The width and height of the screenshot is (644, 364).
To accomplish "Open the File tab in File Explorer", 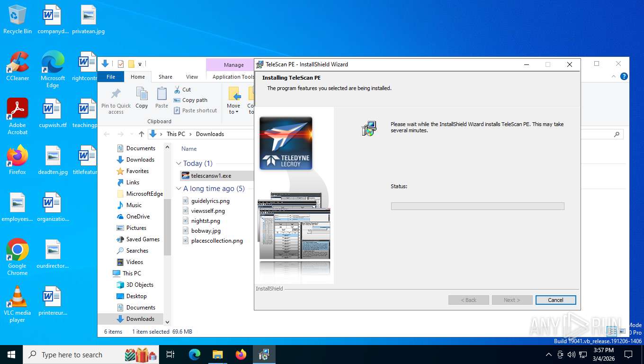I will coord(111,77).
